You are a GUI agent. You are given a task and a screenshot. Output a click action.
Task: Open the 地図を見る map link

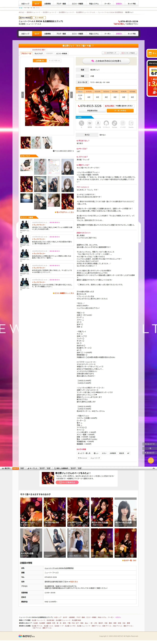pyautogui.click(x=74, y=581)
